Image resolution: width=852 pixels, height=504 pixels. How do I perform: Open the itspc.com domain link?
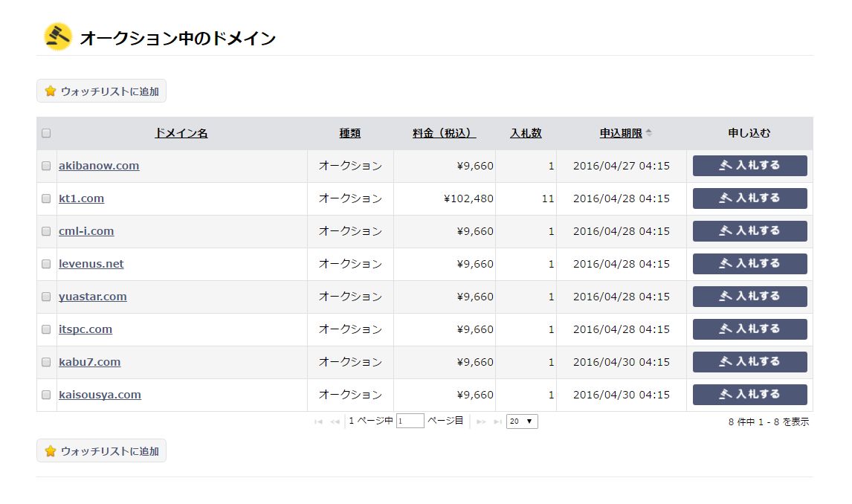[85, 329]
